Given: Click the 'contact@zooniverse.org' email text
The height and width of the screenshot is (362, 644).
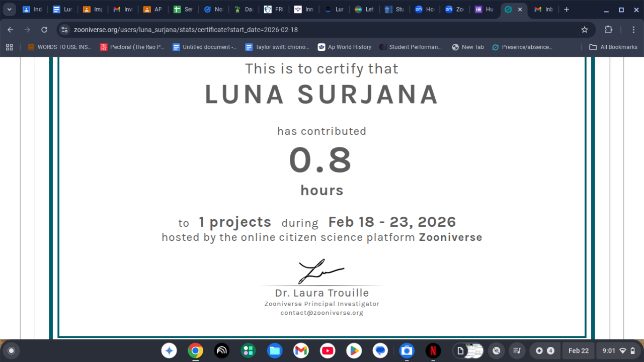Looking at the screenshot, I should pyautogui.click(x=322, y=313).
